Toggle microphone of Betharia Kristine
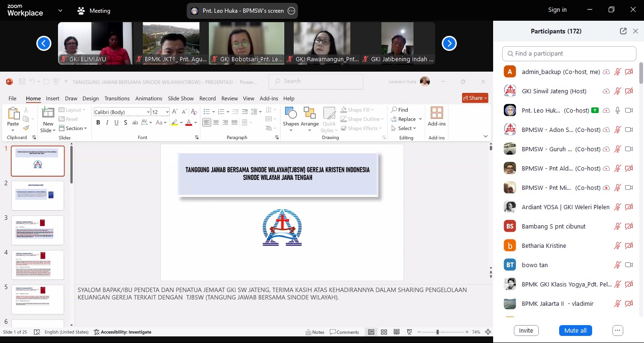The width and height of the screenshot is (644, 343). click(x=618, y=245)
